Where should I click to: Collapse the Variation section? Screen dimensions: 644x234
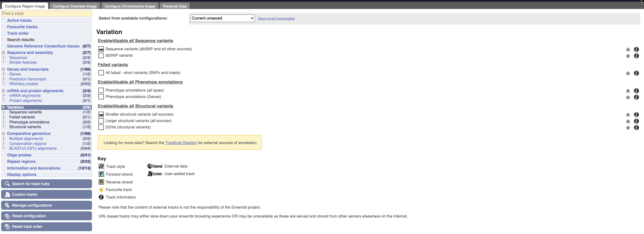click(3, 107)
